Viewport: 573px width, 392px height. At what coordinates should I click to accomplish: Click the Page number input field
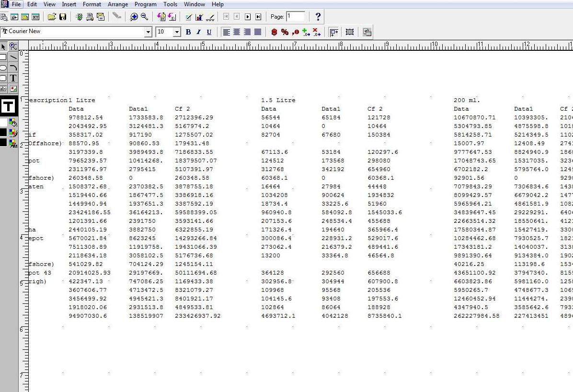[296, 16]
